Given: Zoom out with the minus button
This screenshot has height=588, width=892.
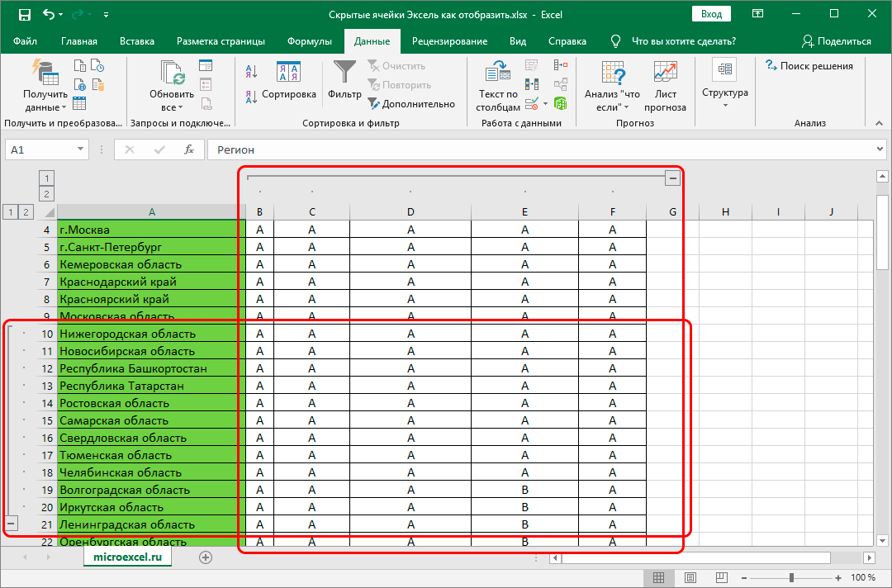Looking at the screenshot, I should pyautogui.click(x=744, y=578).
